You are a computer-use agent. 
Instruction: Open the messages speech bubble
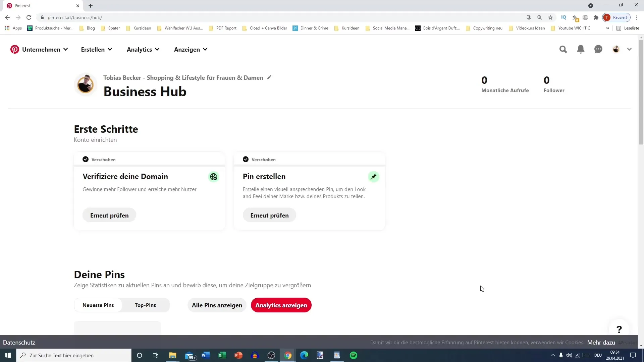(x=598, y=50)
